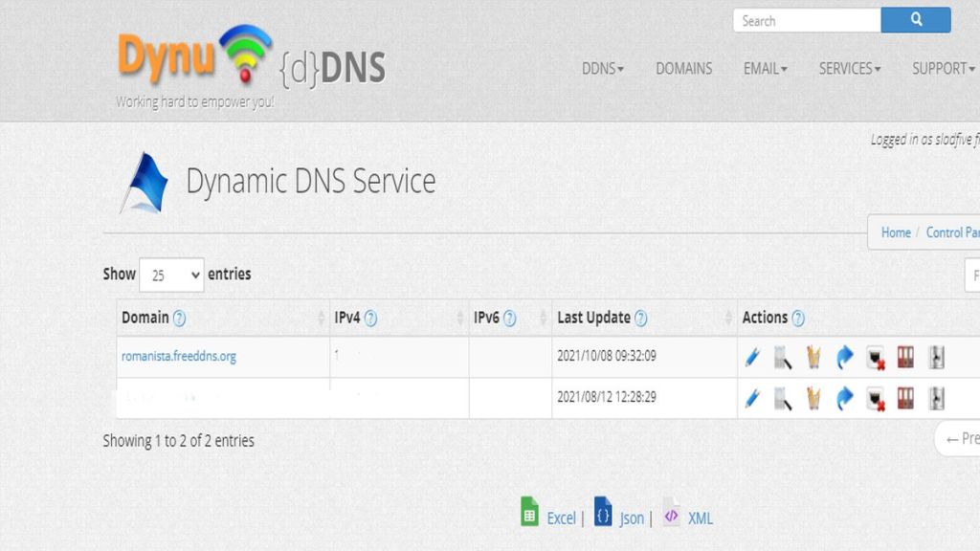Expand the SERVICES navigation menu
This screenshot has height=551, width=980.
tap(850, 68)
